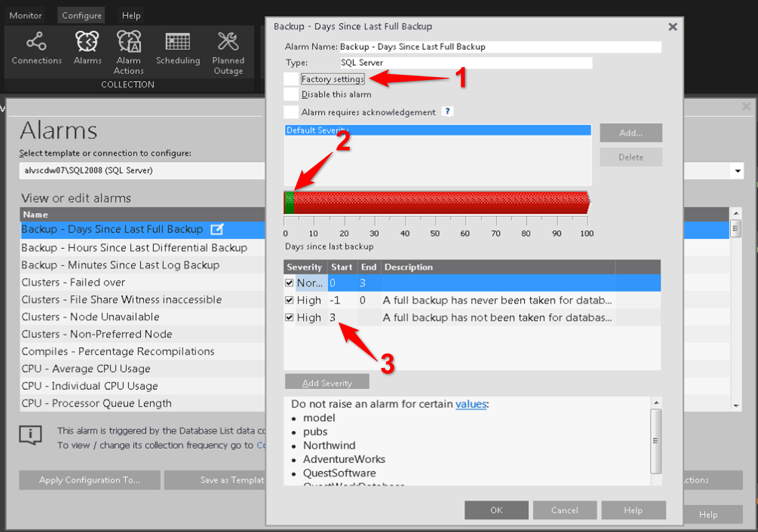The width and height of the screenshot is (758, 532).
Task: Open the Scheduling calendar icon
Action: coord(178,42)
